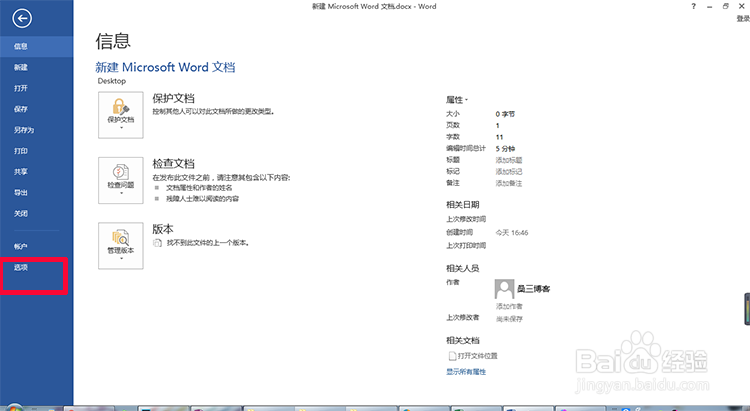Open the 保护文档 lock button
The image size is (750, 411).
[x=121, y=115]
